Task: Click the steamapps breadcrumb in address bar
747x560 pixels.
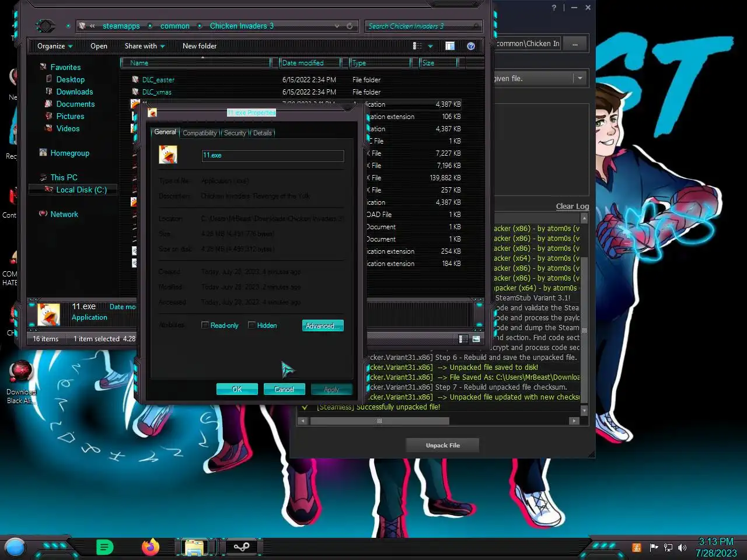Action: click(121, 26)
